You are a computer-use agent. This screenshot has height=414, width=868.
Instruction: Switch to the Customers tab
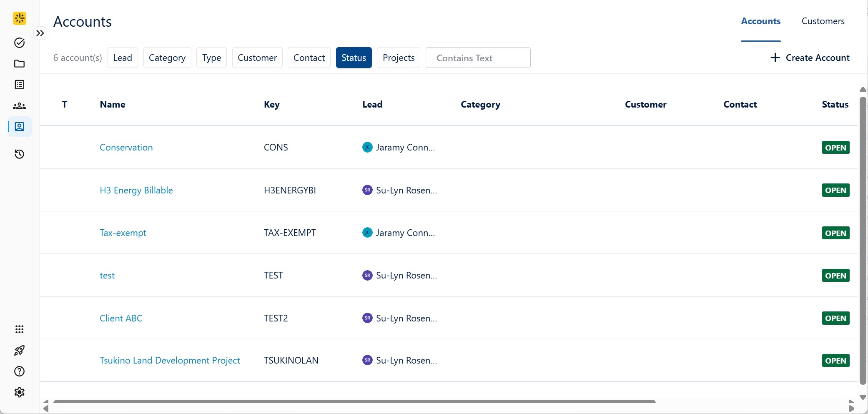(x=823, y=21)
